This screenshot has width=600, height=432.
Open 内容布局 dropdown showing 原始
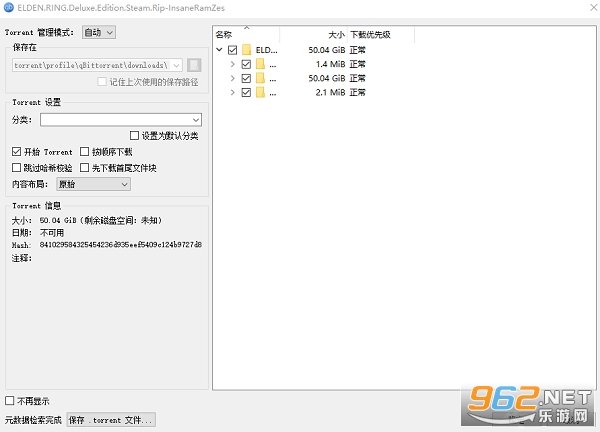click(93, 184)
